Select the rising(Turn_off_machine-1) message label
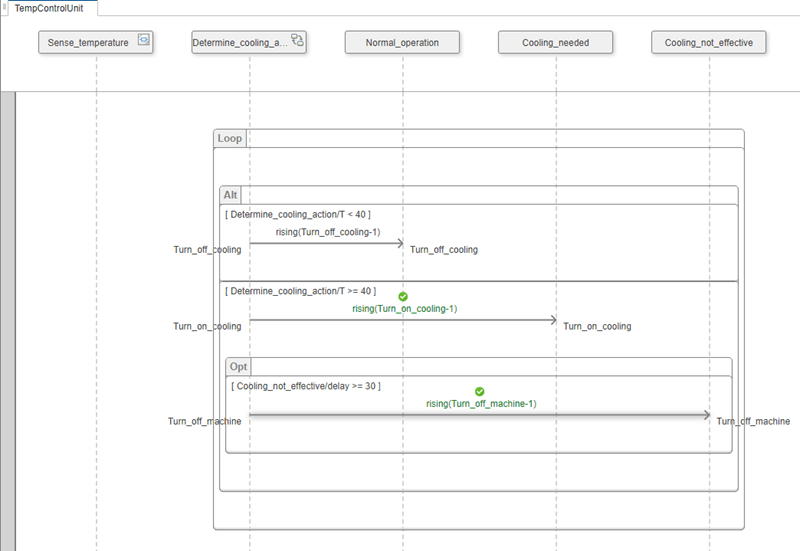 pyautogui.click(x=481, y=404)
